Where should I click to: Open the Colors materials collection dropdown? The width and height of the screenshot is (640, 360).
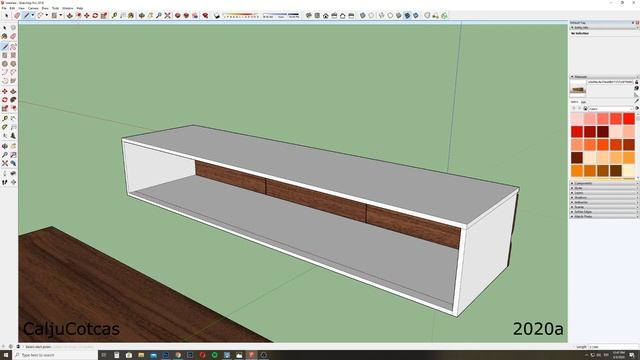[x=611, y=109]
